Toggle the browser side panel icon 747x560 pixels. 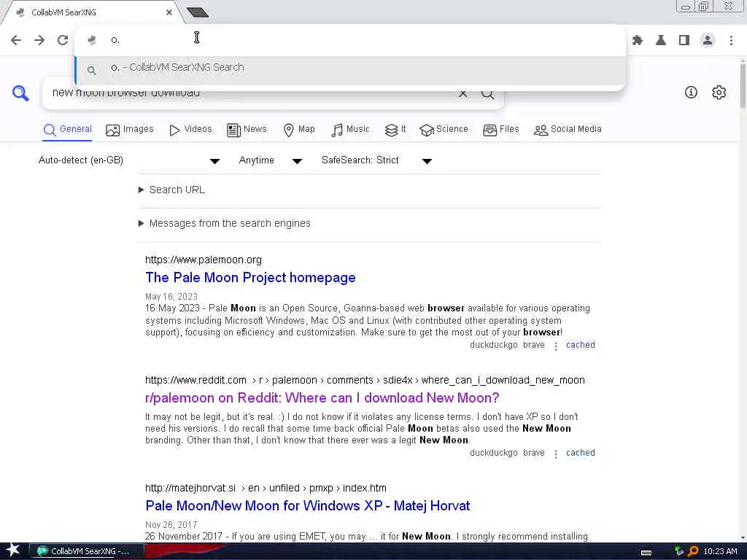[684, 41]
